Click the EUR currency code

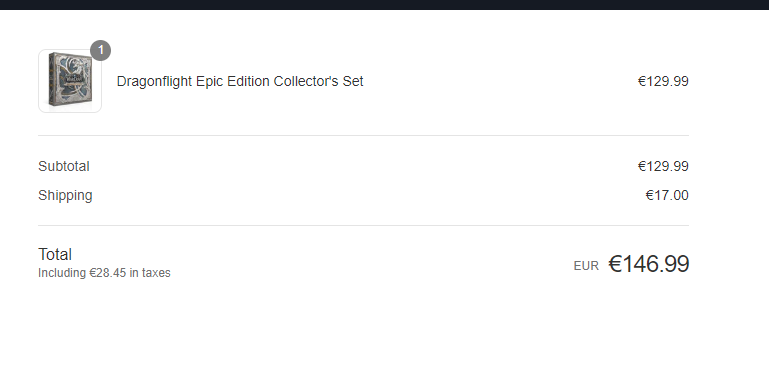[586, 266]
